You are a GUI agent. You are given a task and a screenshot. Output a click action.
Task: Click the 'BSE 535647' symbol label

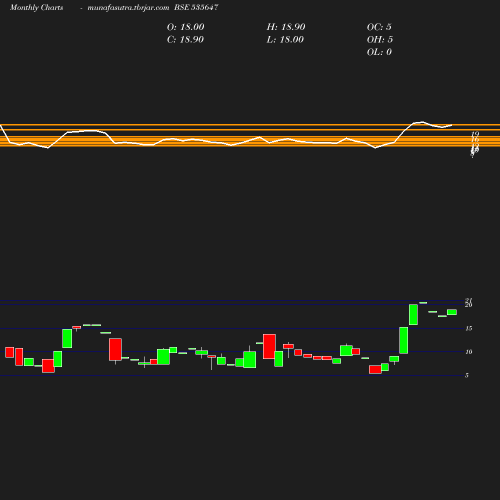[196, 7]
